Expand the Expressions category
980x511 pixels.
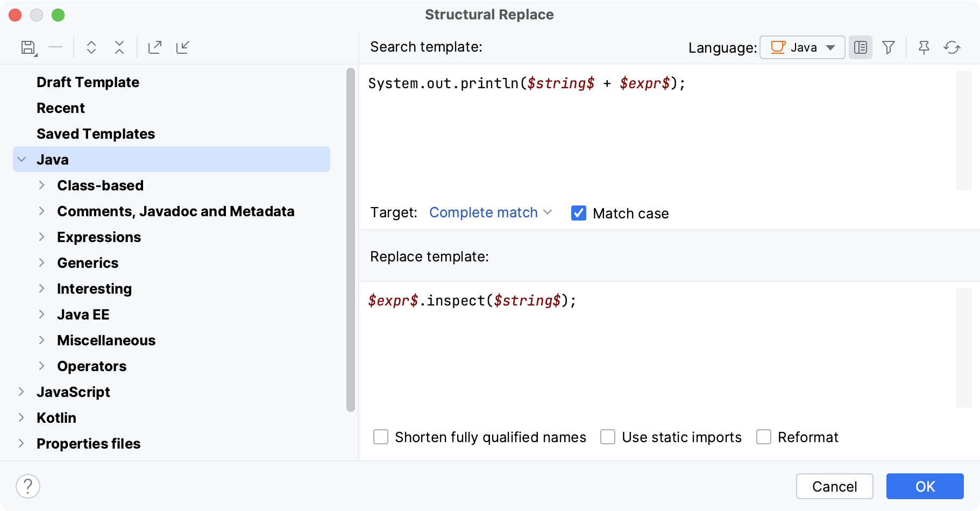pos(42,237)
